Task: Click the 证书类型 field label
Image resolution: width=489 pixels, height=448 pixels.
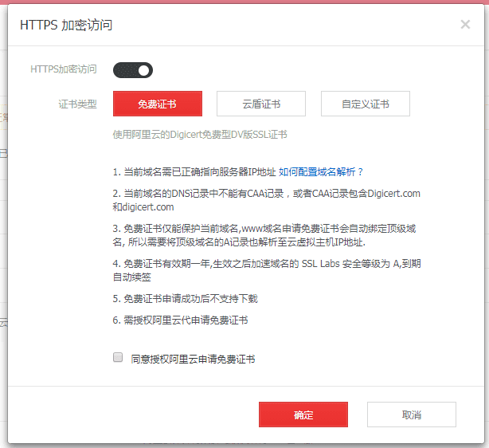Action: click(77, 104)
